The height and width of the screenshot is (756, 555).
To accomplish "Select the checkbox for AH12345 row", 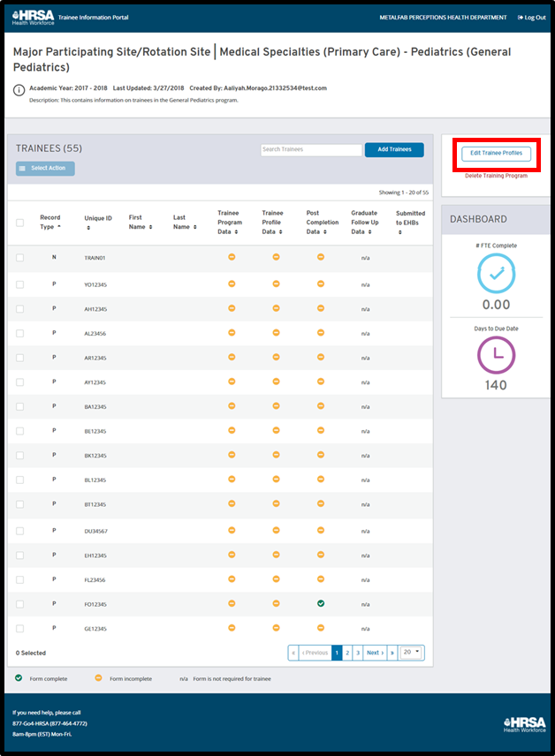I will pyautogui.click(x=19, y=309).
